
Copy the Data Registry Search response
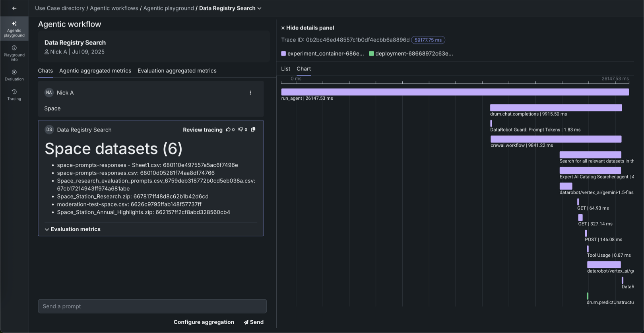(253, 130)
